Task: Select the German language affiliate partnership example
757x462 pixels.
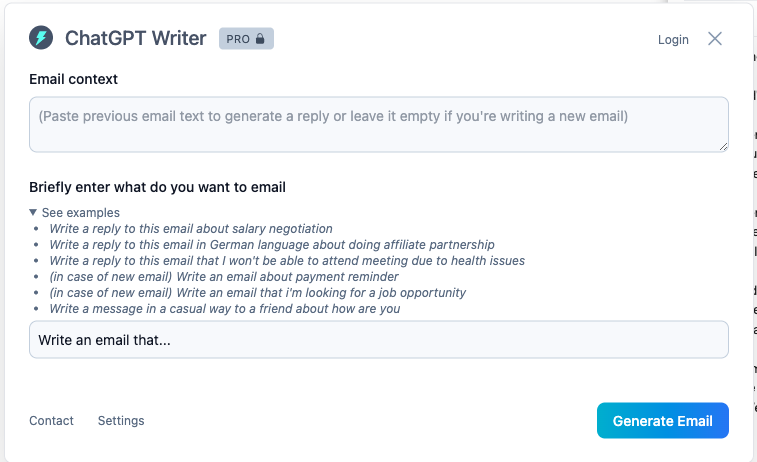Action: click(x=272, y=245)
